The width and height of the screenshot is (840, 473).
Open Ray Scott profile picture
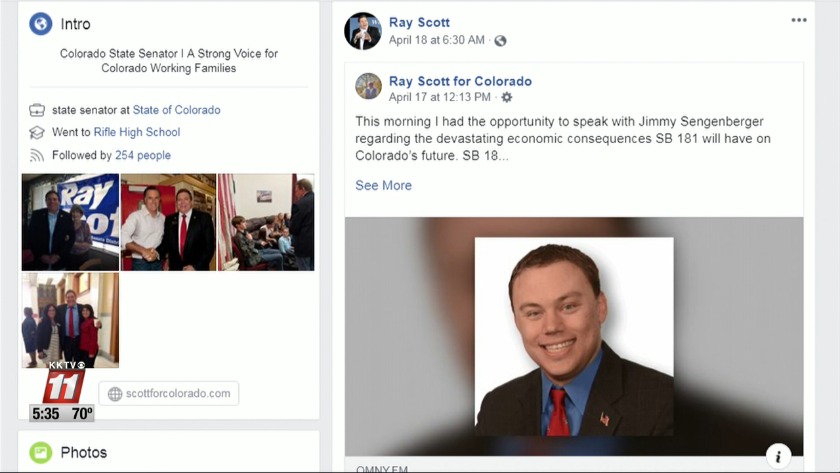coord(363,31)
